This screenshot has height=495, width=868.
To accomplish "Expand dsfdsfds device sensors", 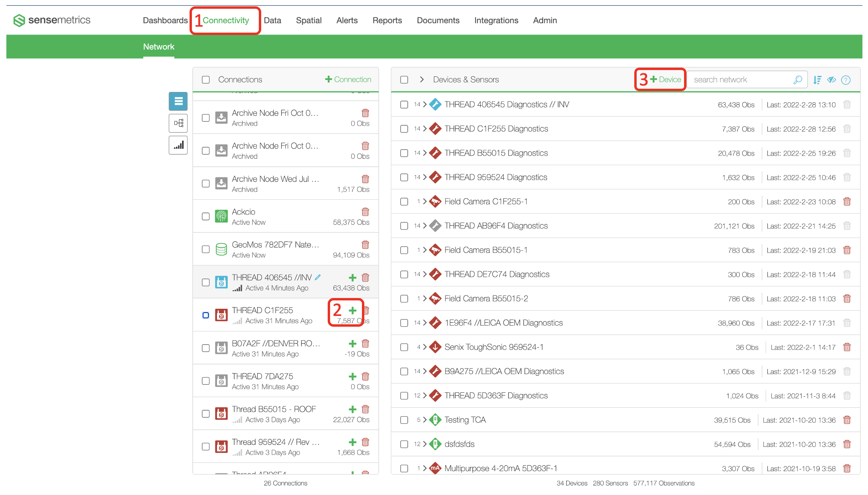I will click(x=425, y=444).
